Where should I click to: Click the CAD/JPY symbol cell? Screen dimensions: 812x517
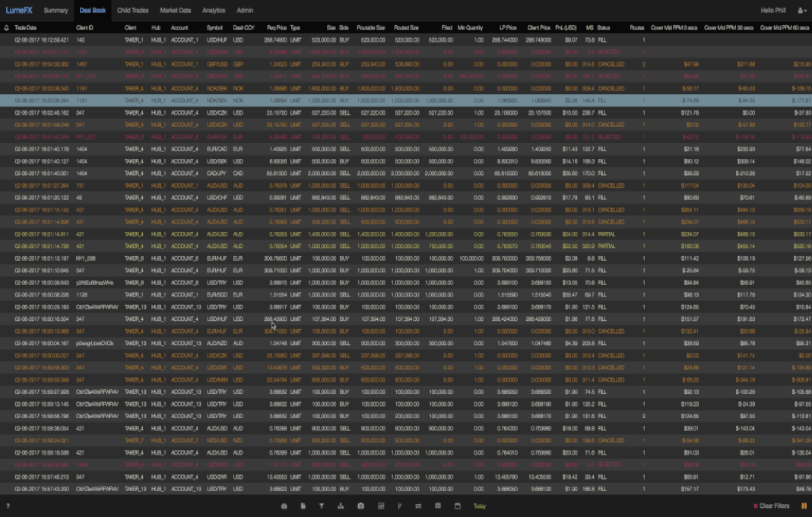point(214,173)
